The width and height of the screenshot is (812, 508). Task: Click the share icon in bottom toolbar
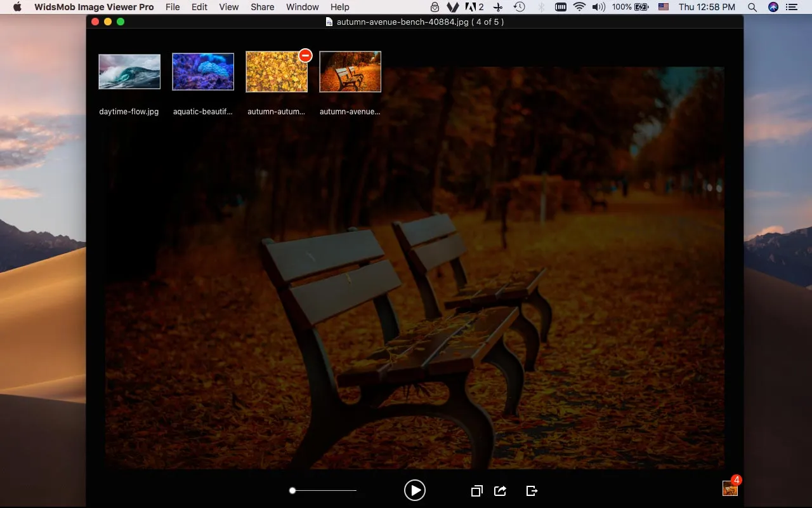pyautogui.click(x=500, y=491)
